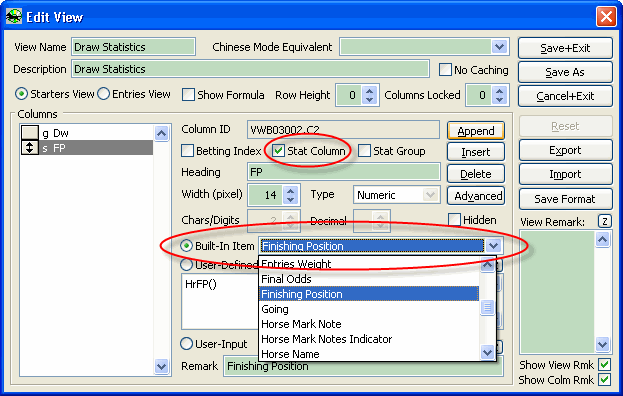
Task: Click the Insert button
Action: 476,152
